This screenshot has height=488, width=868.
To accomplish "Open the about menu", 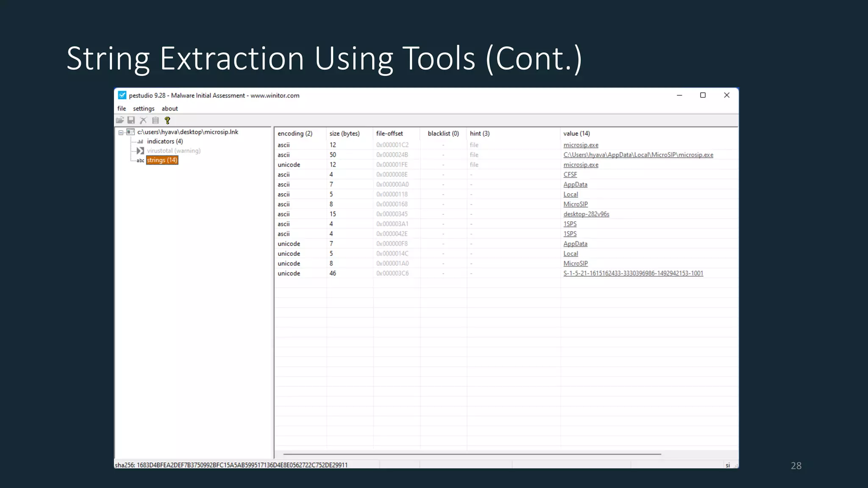I will click(x=170, y=108).
